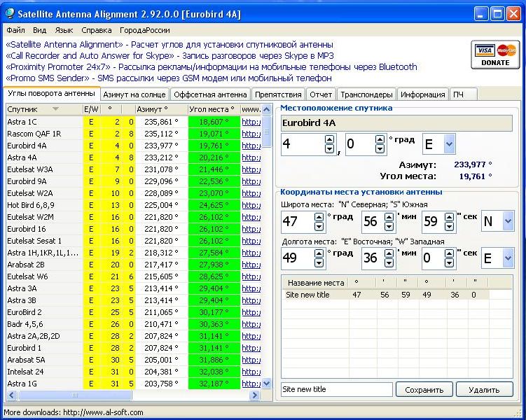
Task: Select Badr 4,5,6 satellite row
Action: pyautogui.click(x=133, y=324)
